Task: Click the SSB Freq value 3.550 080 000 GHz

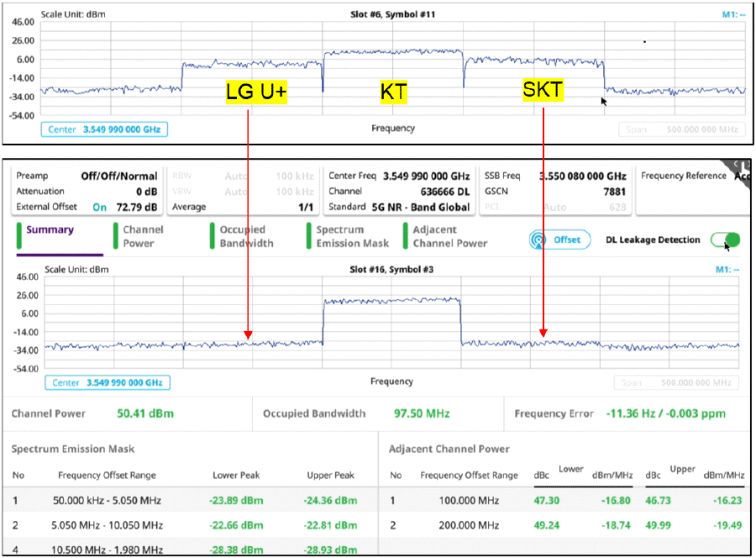Action: pyautogui.click(x=582, y=176)
